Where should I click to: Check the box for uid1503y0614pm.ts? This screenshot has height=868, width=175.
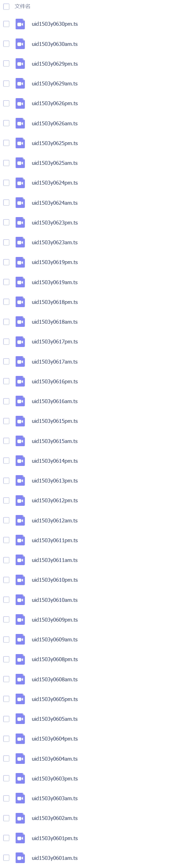(x=6, y=461)
